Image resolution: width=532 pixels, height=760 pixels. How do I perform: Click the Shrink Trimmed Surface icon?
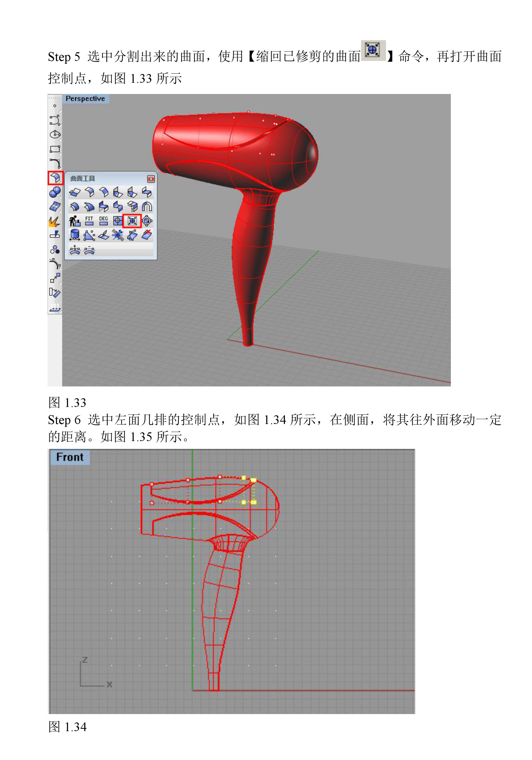pyautogui.click(x=132, y=221)
